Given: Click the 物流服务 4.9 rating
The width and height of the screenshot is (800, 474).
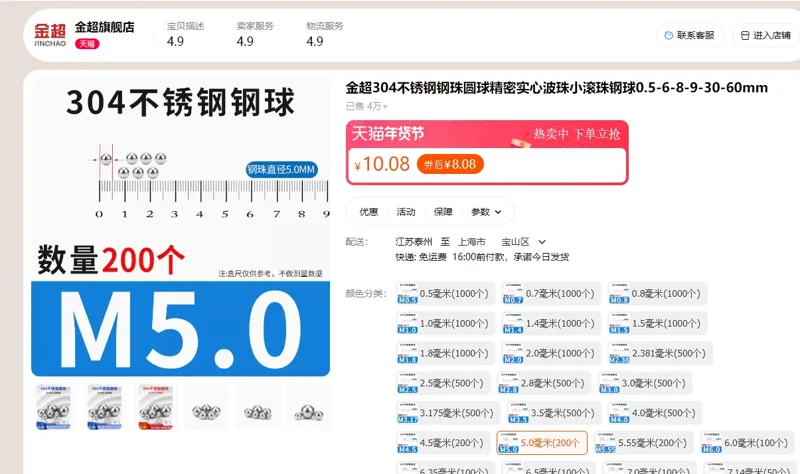Looking at the screenshot, I should tap(324, 34).
